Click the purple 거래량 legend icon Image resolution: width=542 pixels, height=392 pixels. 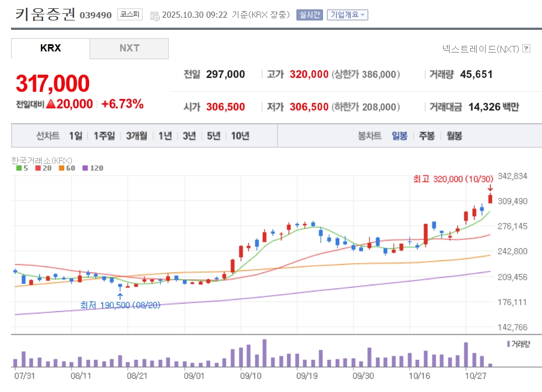pos(508,344)
